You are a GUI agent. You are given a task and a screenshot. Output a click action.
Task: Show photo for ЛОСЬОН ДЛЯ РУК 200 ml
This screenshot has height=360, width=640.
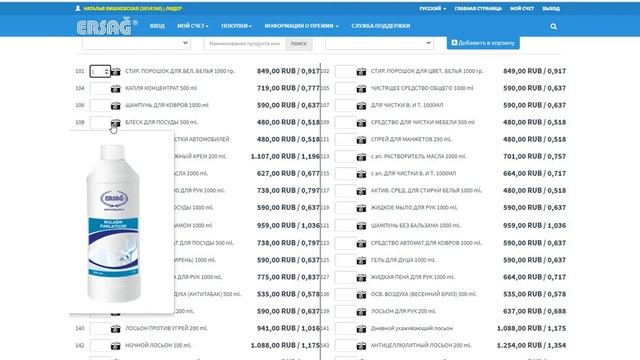361,312
